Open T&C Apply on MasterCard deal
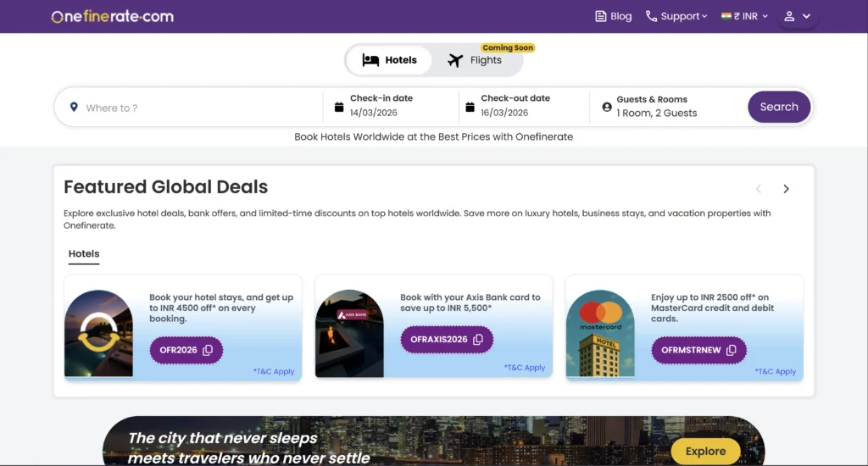 point(776,371)
